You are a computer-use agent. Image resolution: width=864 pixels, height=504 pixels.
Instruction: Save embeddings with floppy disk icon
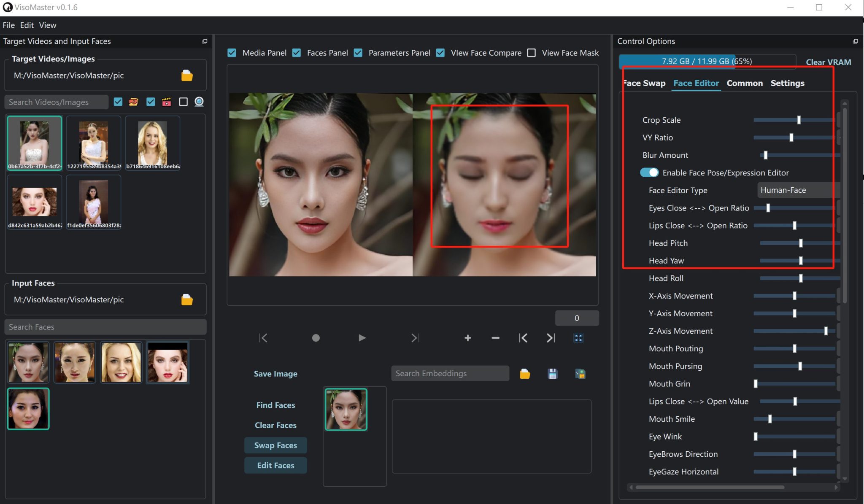tap(552, 374)
